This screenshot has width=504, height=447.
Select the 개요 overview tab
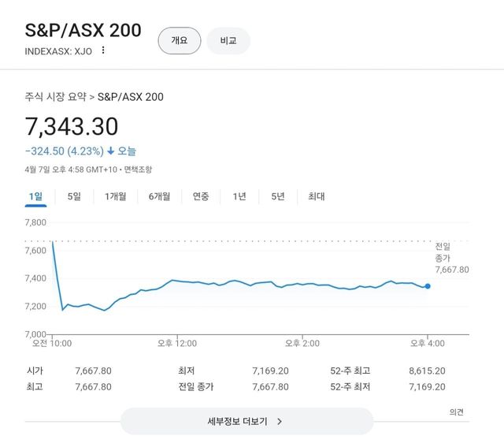(x=180, y=40)
